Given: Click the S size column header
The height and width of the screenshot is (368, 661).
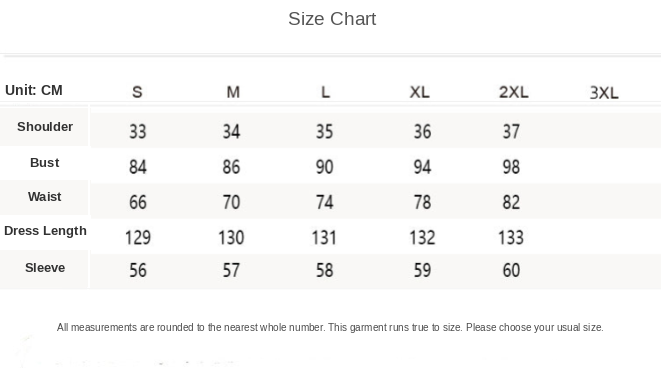Looking at the screenshot, I should click(x=137, y=92).
